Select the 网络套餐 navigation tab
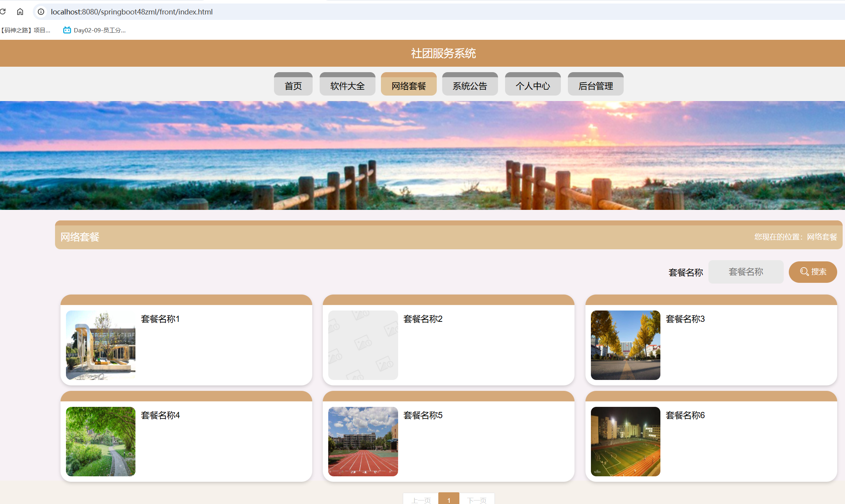845x504 pixels. click(408, 85)
